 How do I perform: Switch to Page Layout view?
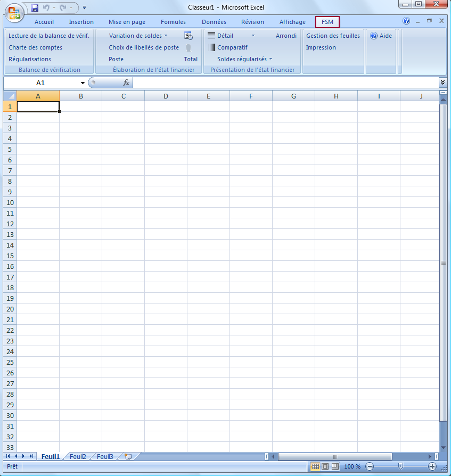click(x=325, y=466)
